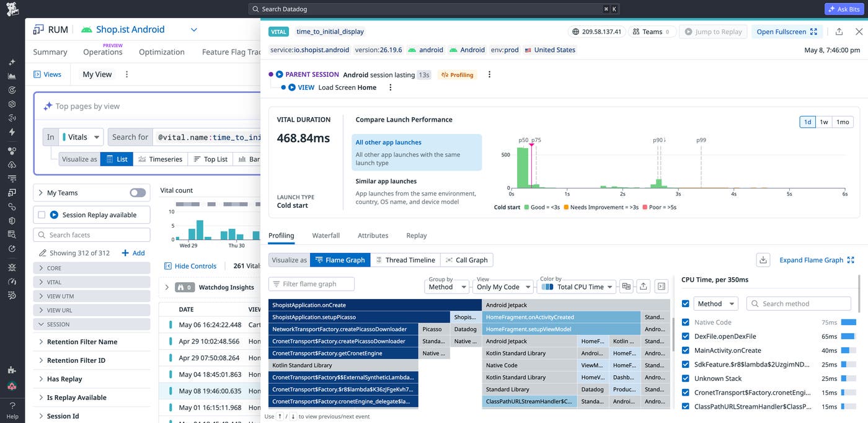Image resolution: width=868 pixels, height=423 pixels.
Task: Select the HomeFragment.setupViewModel flame frame
Action: (561, 329)
